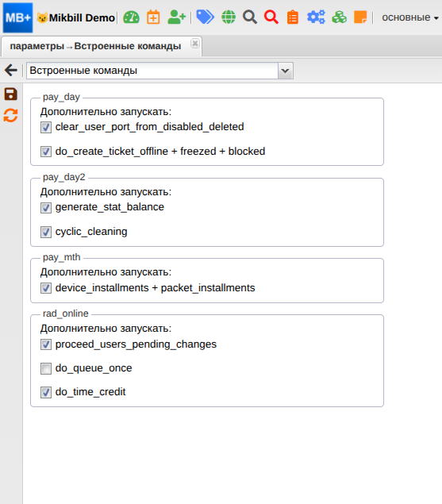442x504 pixels.
Task: Open the green dashboard gauge icon
Action: point(131,17)
